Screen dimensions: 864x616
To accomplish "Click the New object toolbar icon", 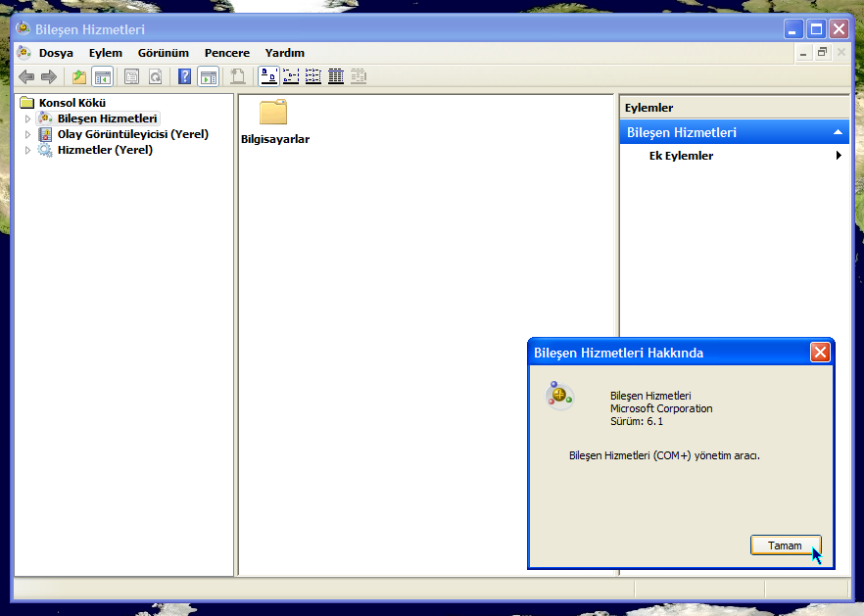I will 237,76.
